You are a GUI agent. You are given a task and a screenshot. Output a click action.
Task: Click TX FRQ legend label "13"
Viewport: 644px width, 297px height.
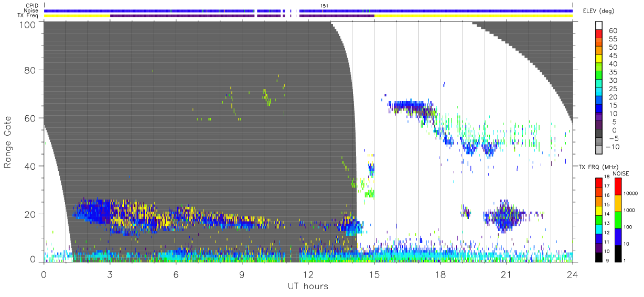[x=606, y=223]
